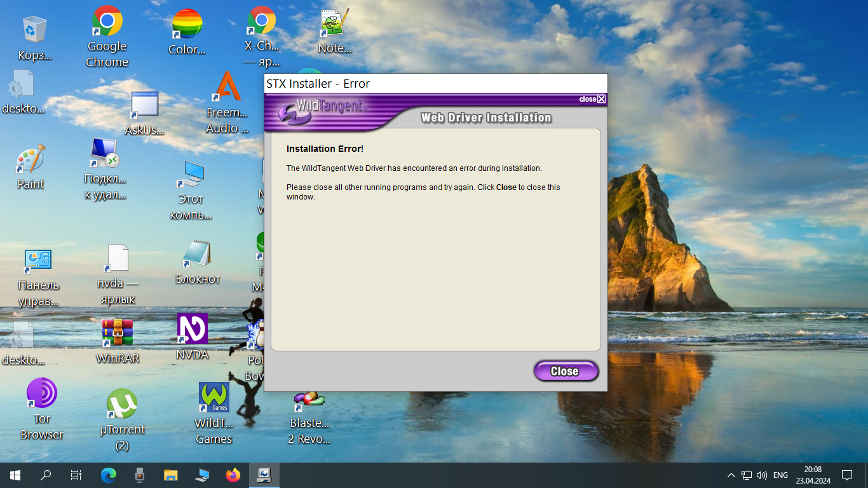
Task: Select the µTorrent (2) desktop icon
Action: (x=122, y=419)
